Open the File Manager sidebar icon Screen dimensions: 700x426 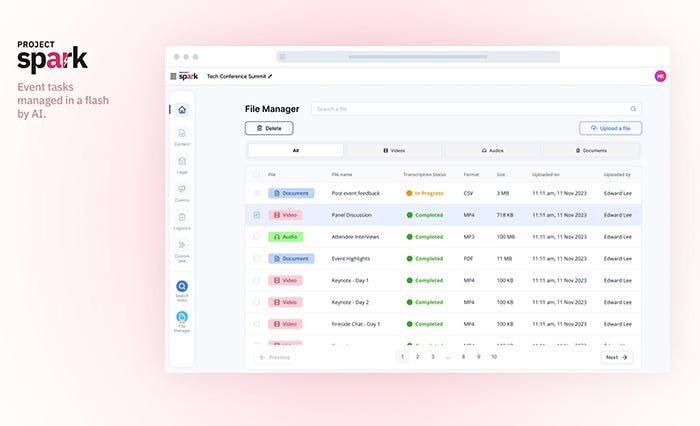click(x=182, y=317)
